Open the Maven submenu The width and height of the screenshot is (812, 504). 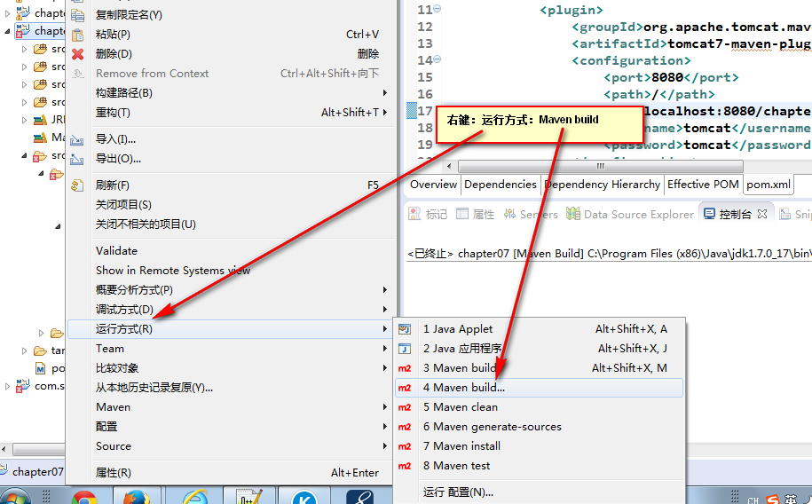pyautogui.click(x=231, y=407)
